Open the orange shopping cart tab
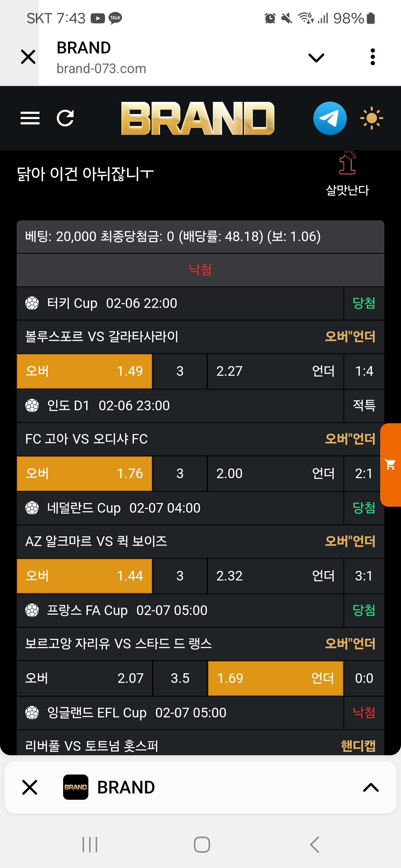This screenshot has height=868, width=401. click(391, 465)
